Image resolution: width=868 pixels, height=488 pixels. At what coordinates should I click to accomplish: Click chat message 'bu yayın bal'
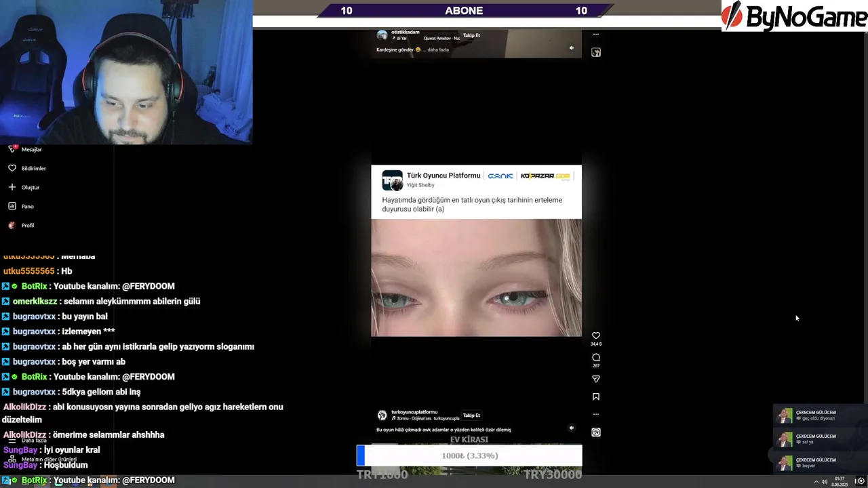click(85, 317)
